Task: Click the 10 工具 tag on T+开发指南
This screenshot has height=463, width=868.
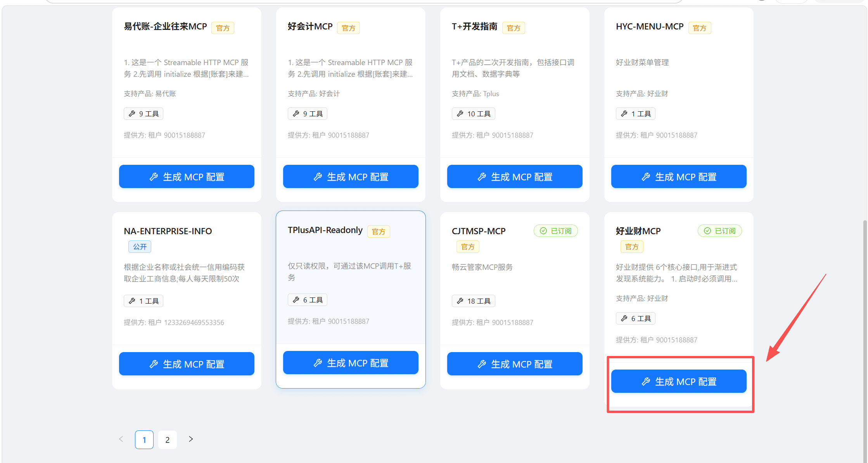Action: 474,114
